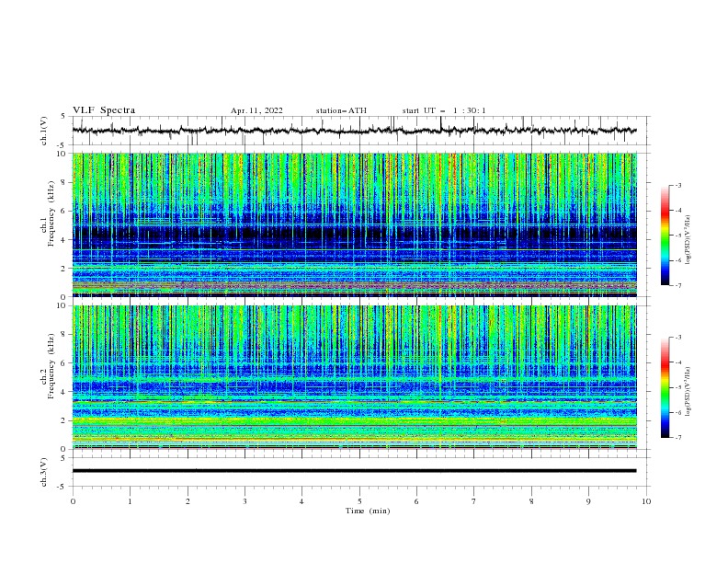The image size is (728, 563).
Task: Click the '-7' tick on ch.2 colorbar
Action: [677, 438]
